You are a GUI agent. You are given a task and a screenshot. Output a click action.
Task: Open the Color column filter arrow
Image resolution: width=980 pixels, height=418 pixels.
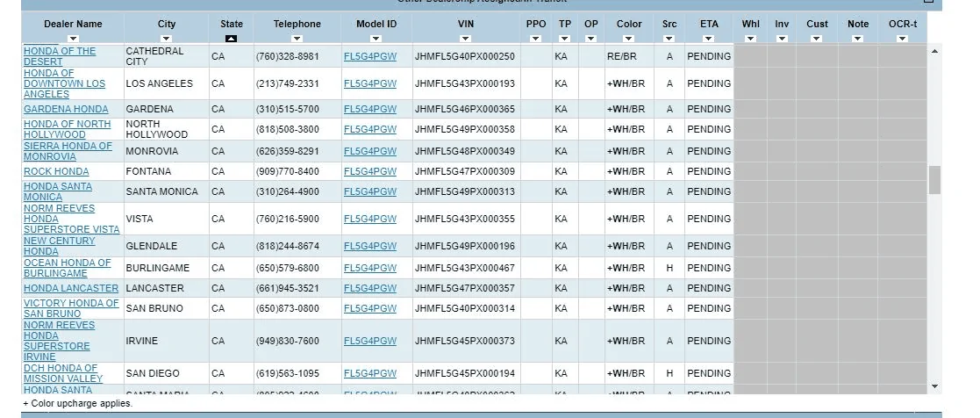pos(629,39)
